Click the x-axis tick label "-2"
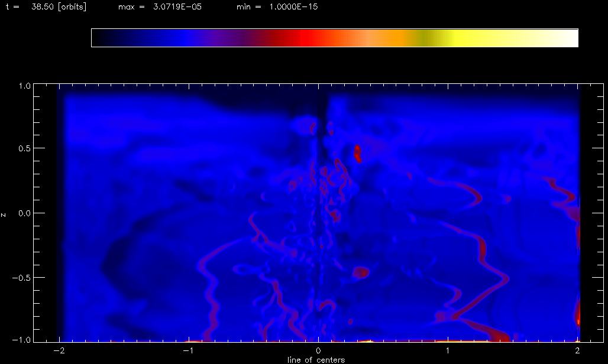Screen dimensions: 608x364 pos(59,350)
